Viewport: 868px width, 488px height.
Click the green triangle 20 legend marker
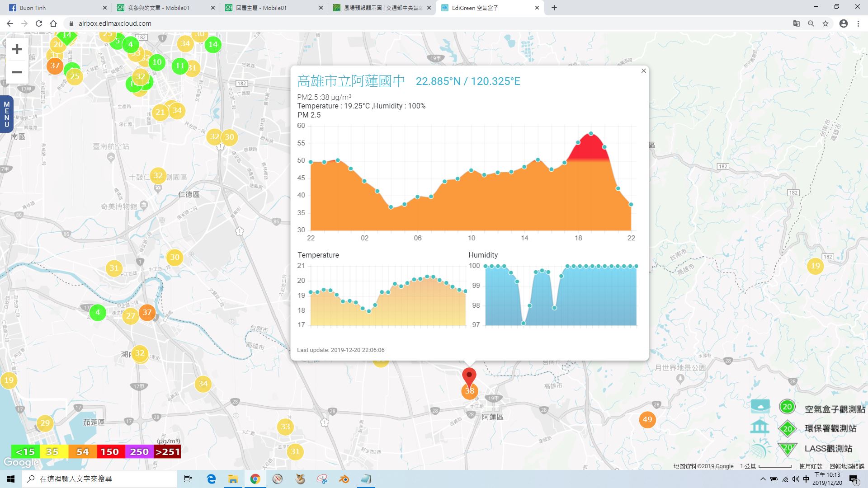788,448
